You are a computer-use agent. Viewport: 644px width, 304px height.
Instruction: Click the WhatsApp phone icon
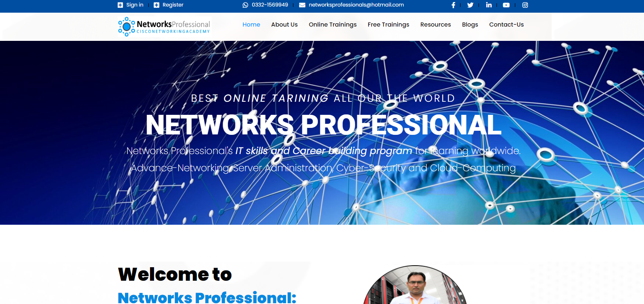tap(245, 5)
